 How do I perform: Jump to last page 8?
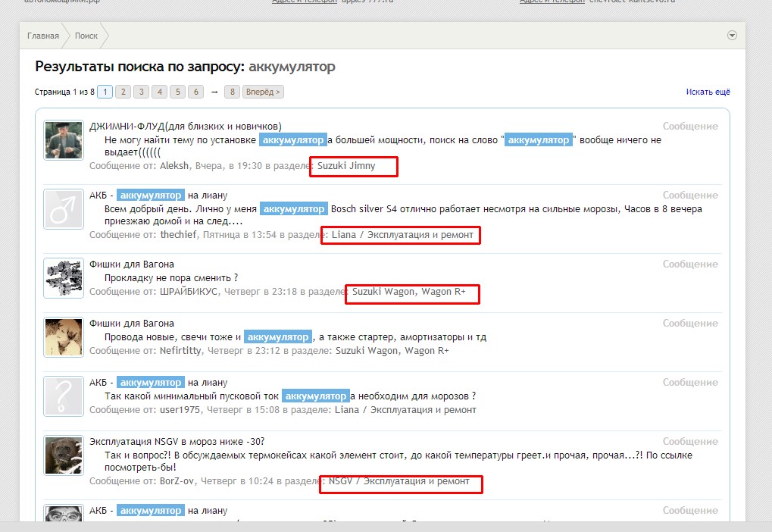[x=232, y=92]
